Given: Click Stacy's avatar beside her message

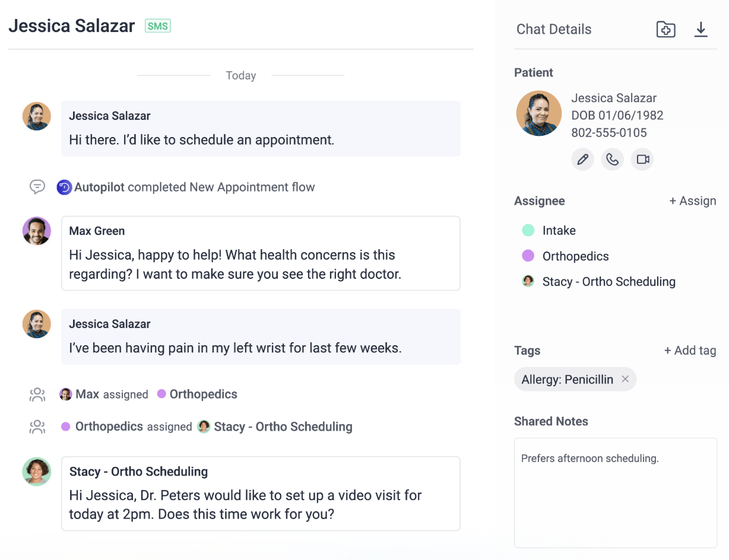Looking at the screenshot, I should point(37,472).
